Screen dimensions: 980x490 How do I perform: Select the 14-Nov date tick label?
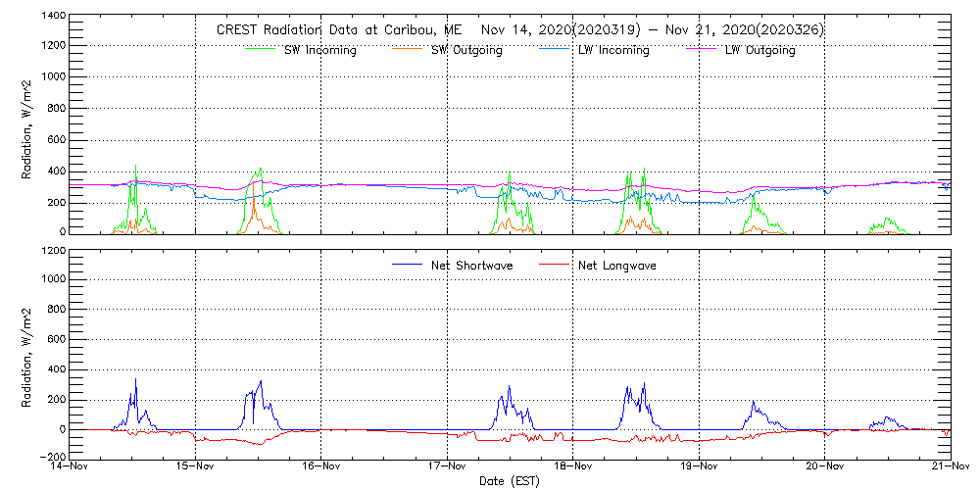tap(70, 468)
